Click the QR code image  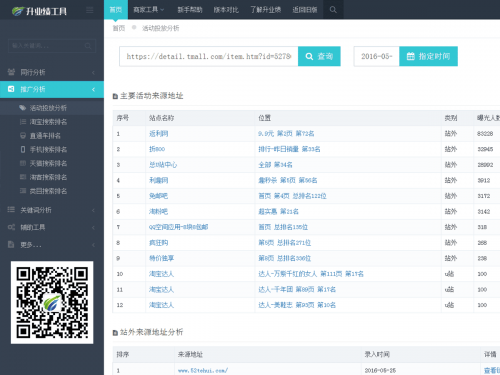point(52,302)
